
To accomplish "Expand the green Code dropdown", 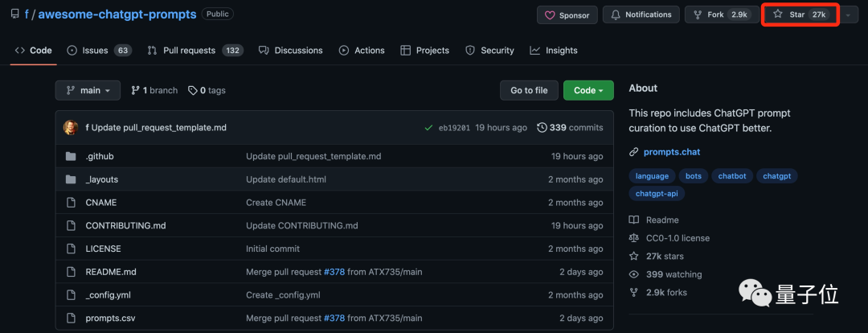I will [588, 90].
